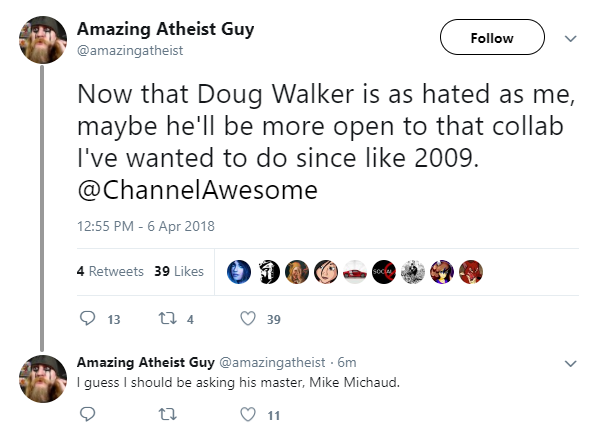Like the main tweet with heart icon
This screenshot has height=430, width=609.
[248, 319]
